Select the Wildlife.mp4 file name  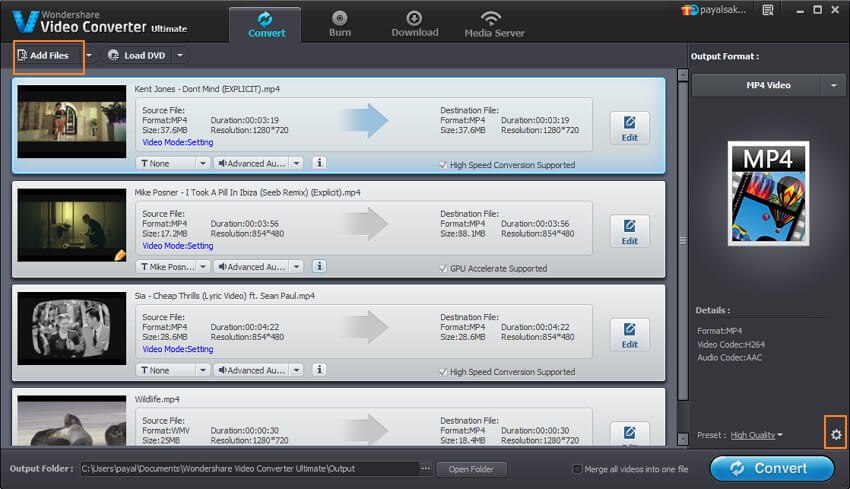(157, 400)
